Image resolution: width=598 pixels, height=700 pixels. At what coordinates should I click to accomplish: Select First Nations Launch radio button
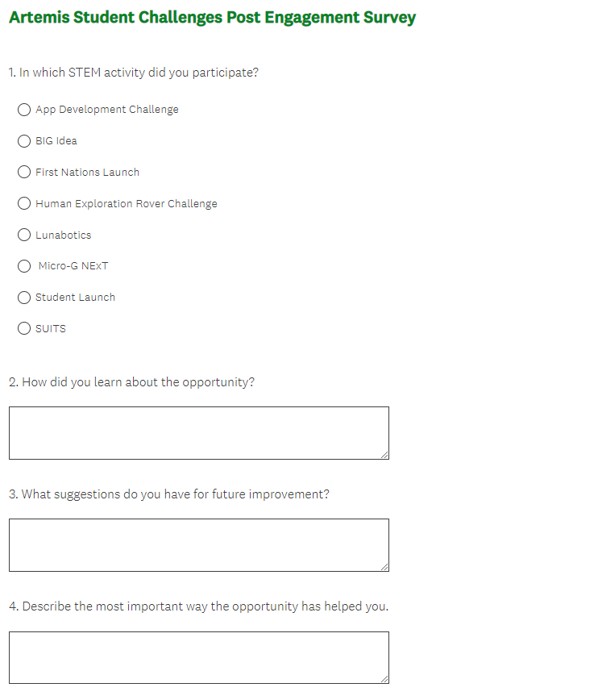pyautogui.click(x=24, y=173)
